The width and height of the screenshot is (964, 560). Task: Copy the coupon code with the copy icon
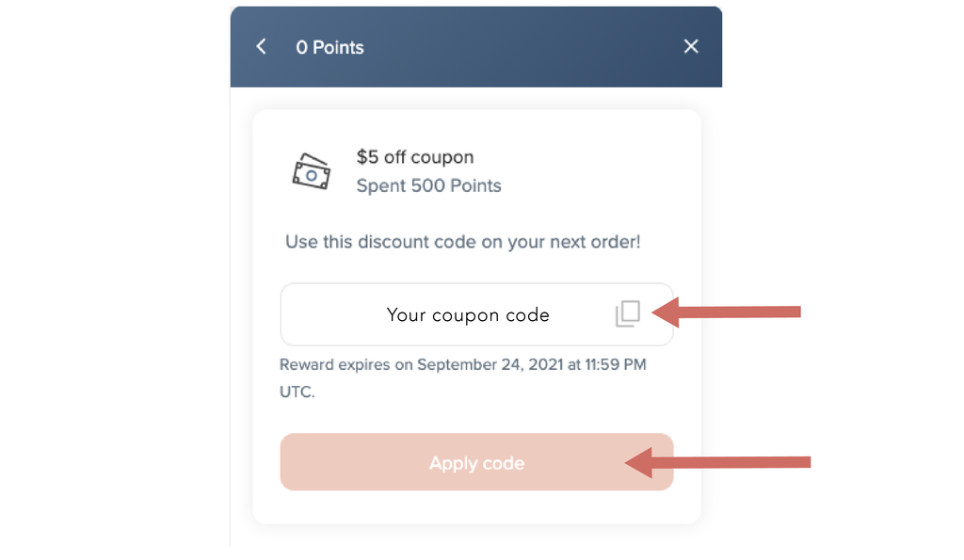tap(628, 314)
